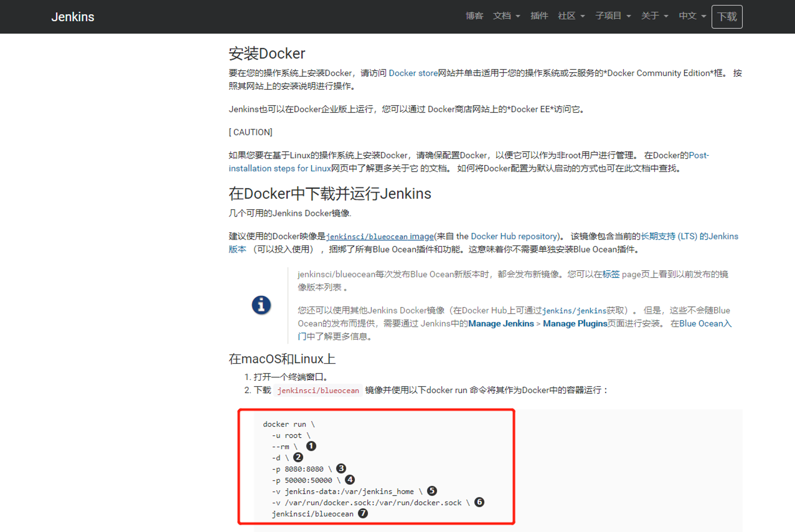The image size is (795, 532).
Task: Click the 'docker run \' code line
Action: pyautogui.click(x=289, y=424)
